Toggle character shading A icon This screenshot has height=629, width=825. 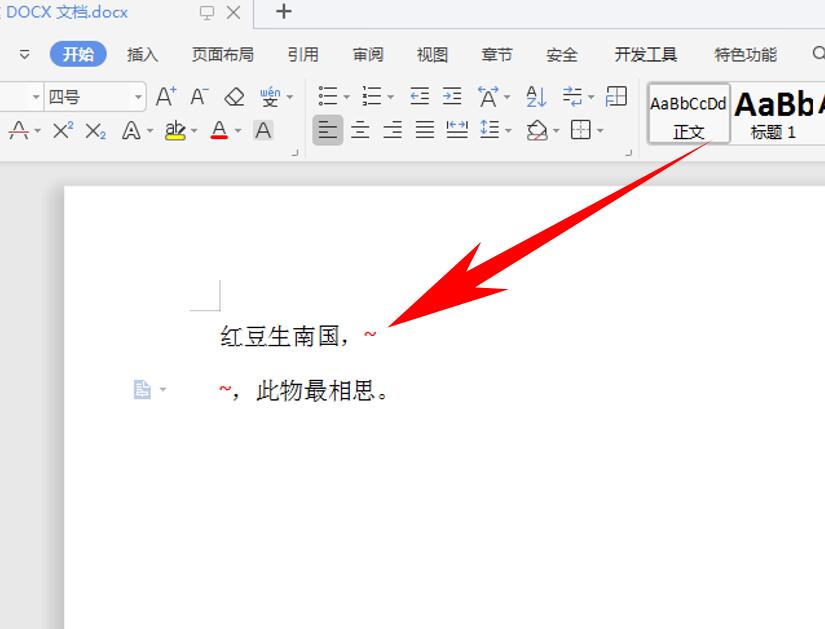(263, 130)
